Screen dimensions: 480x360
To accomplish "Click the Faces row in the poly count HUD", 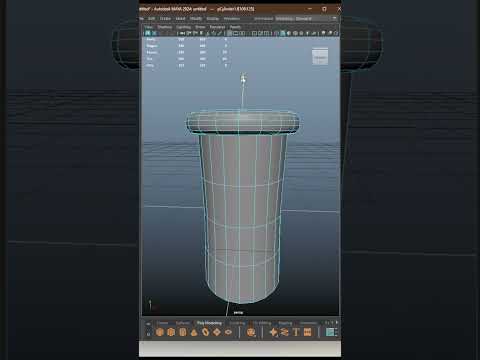I will click(x=187, y=52).
